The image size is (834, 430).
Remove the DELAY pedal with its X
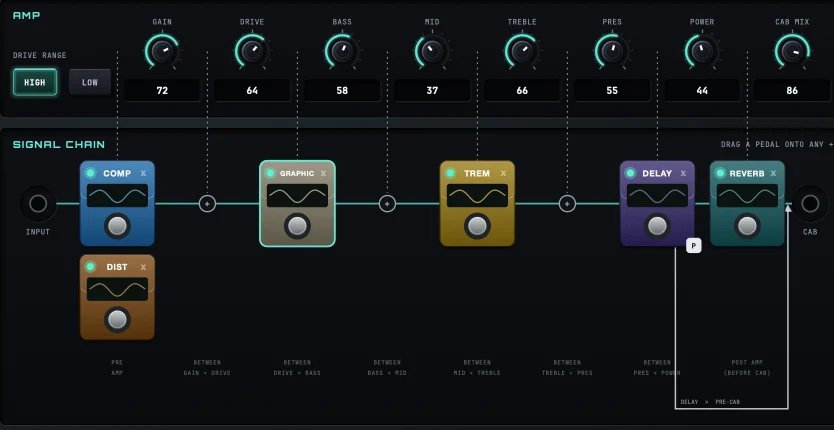[683, 173]
